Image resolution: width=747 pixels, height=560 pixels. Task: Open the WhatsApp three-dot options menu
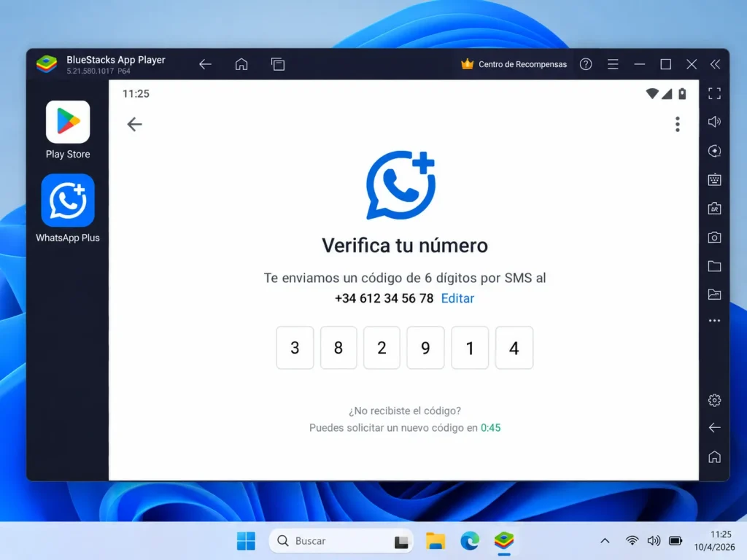coord(677,124)
